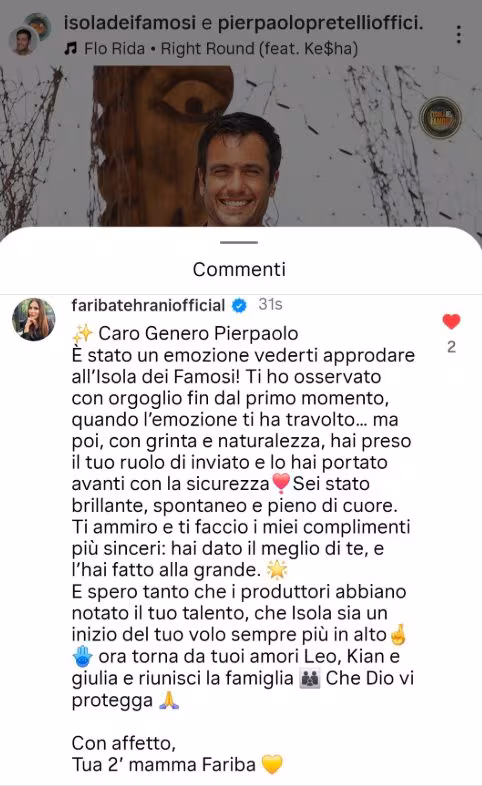Open faribatehraniofficial profile picture
482x786 pixels.
[34, 319]
